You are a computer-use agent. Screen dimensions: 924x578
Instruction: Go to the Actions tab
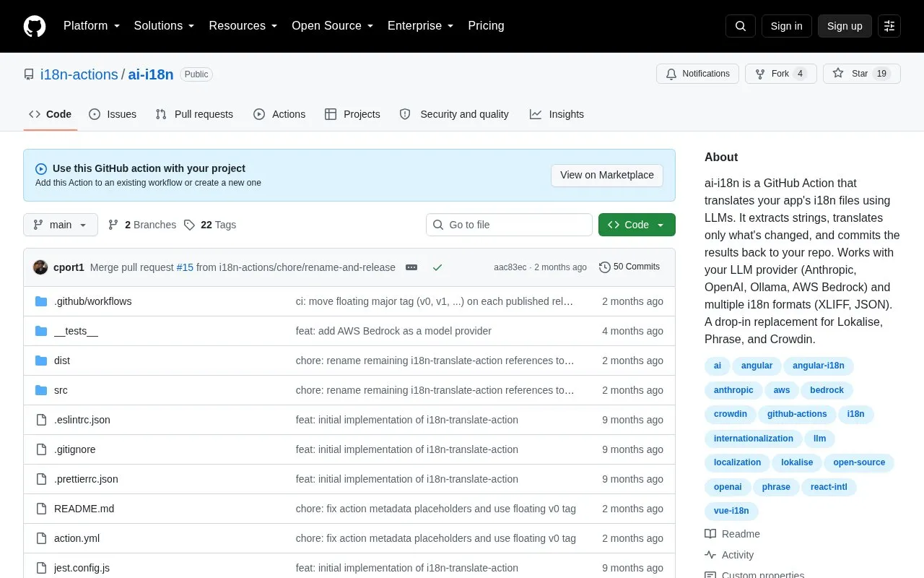tap(279, 114)
